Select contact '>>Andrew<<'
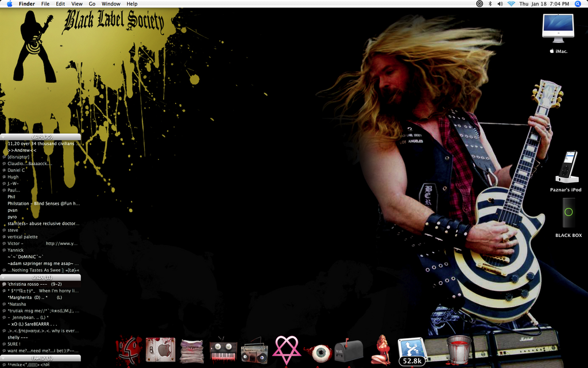The height and width of the screenshot is (368, 588). (x=41, y=150)
